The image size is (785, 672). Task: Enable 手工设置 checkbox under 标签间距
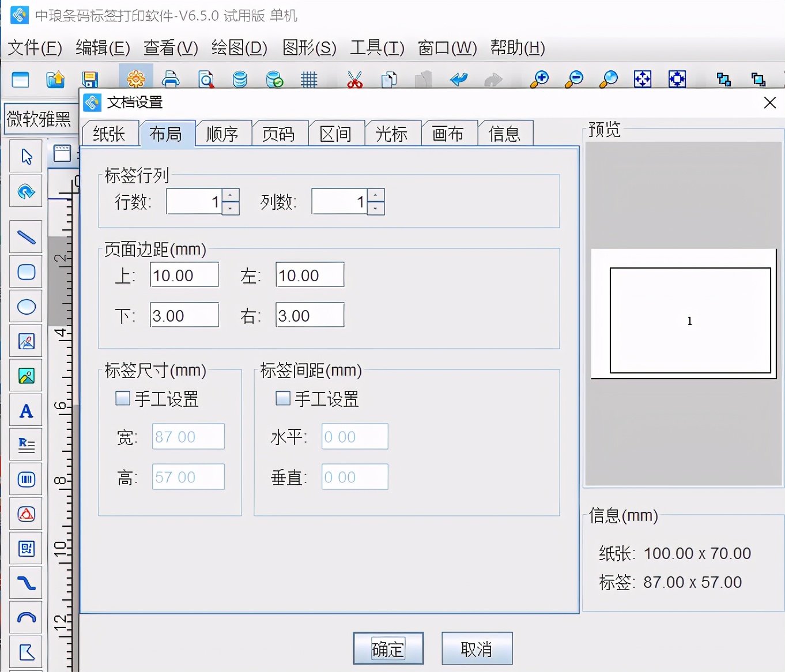pyautogui.click(x=283, y=398)
